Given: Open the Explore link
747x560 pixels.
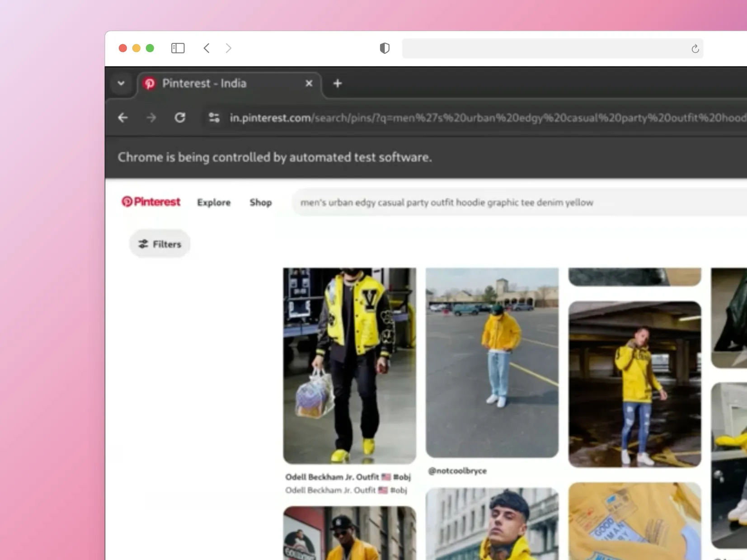Looking at the screenshot, I should coord(214,202).
